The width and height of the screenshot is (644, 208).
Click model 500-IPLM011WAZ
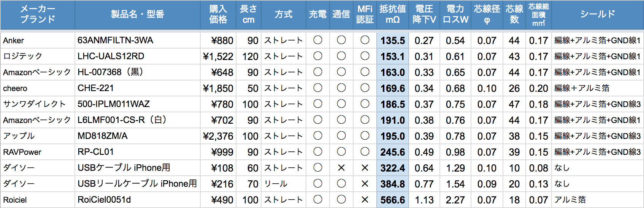click(113, 104)
